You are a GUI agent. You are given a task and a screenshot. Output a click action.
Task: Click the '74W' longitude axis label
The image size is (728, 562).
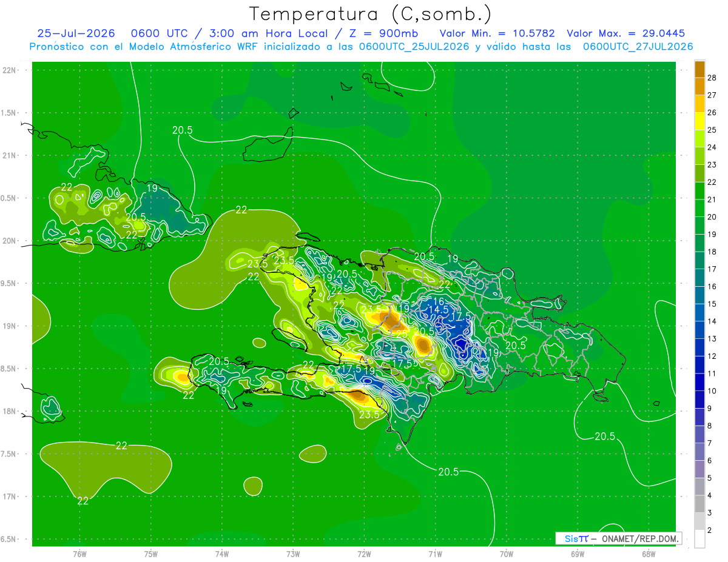[x=222, y=554]
